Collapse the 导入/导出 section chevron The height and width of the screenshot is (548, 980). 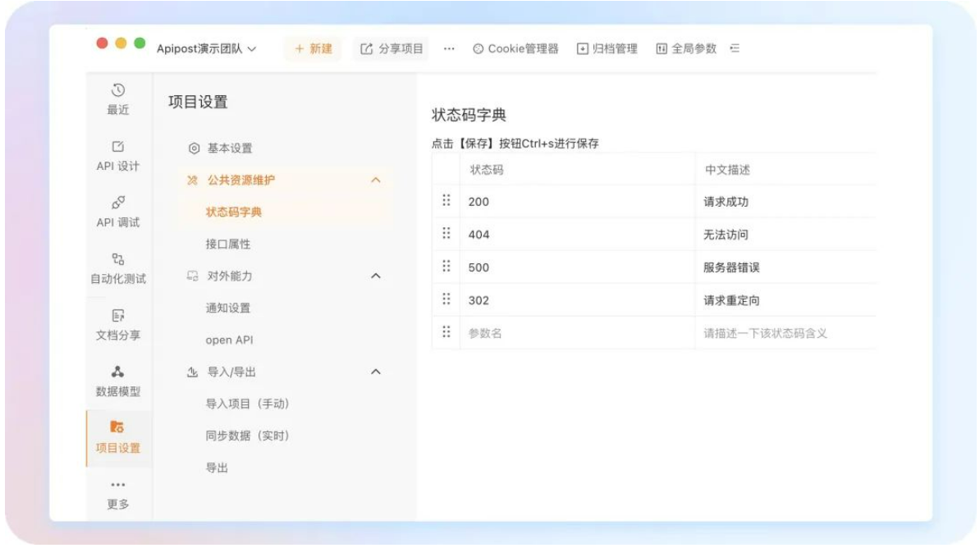coord(376,372)
